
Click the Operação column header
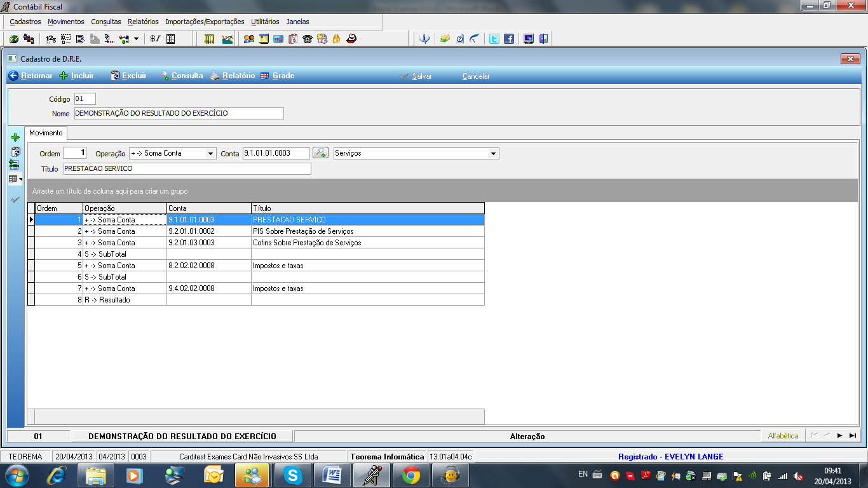click(125, 208)
